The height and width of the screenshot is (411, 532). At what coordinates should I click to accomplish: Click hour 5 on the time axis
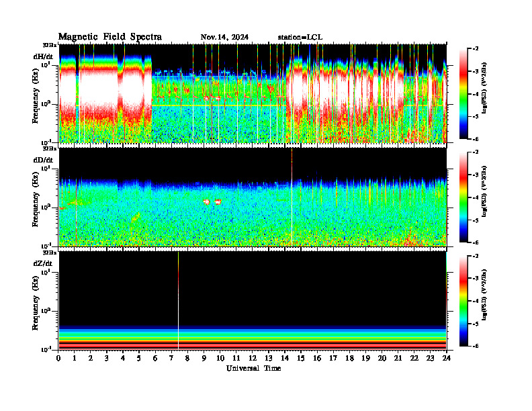(139, 358)
